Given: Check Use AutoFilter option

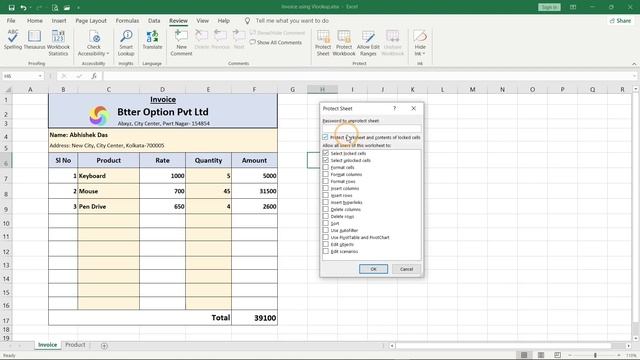Looking at the screenshot, I should [326, 230].
